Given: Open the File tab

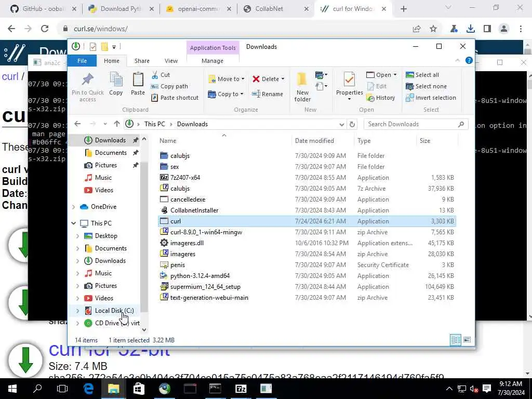Looking at the screenshot, I should [x=82, y=61].
